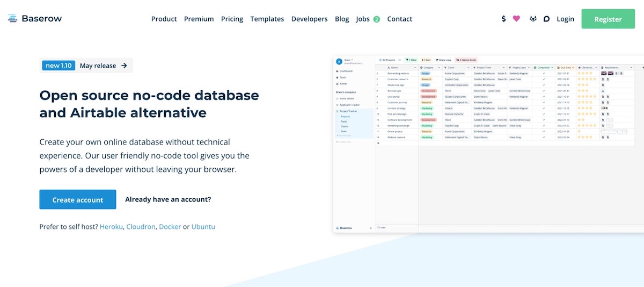Click the pink heart icon
The height and width of the screenshot is (287, 644).
click(516, 18)
